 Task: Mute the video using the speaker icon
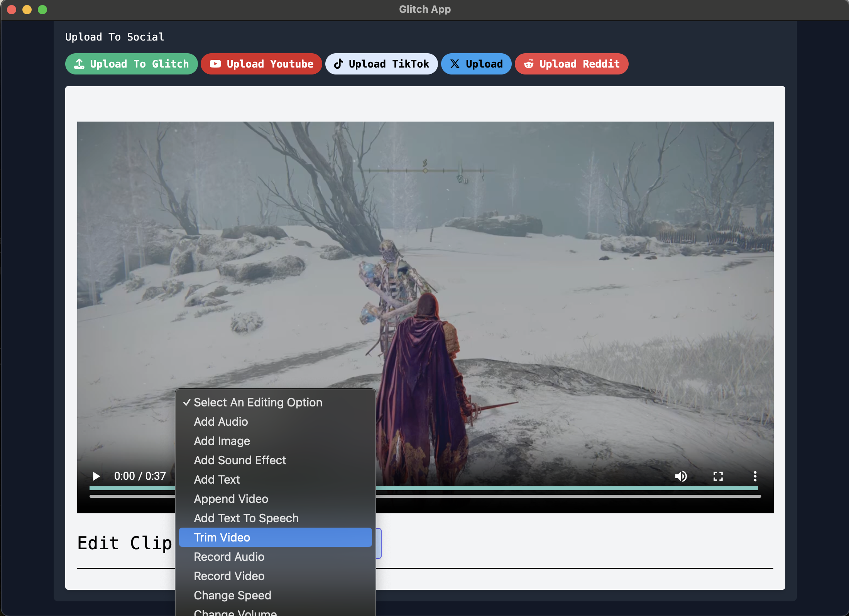pyautogui.click(x=681, y=476)
